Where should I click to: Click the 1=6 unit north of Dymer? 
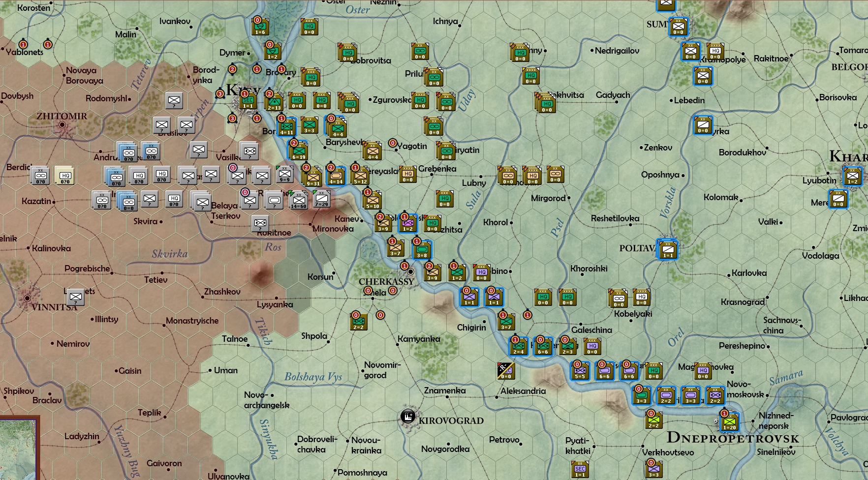[x=260, y=27]
